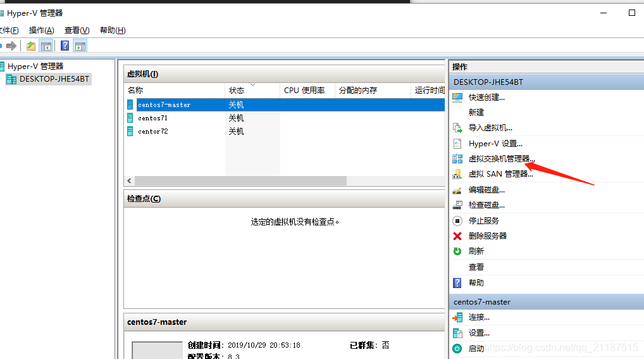644x359 pixels.
Task: Open 导入虚拟机... action
Action: (x=490, y=128)
